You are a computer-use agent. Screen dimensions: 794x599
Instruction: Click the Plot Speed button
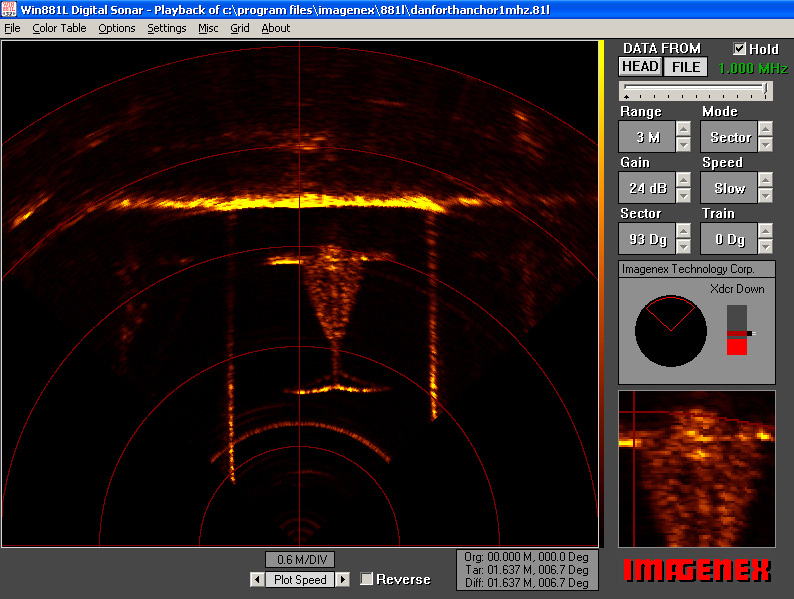[x=300, y=579]
